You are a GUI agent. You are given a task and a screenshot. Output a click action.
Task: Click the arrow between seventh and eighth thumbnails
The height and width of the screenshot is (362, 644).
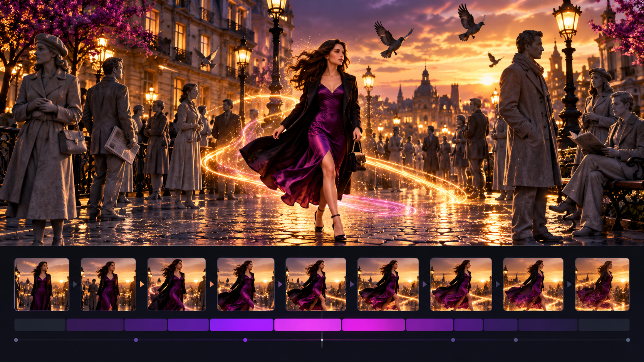498,284
